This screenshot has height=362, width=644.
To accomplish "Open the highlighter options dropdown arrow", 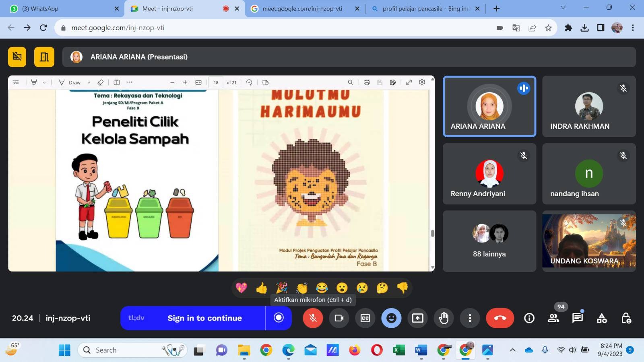I will point(44,82).
